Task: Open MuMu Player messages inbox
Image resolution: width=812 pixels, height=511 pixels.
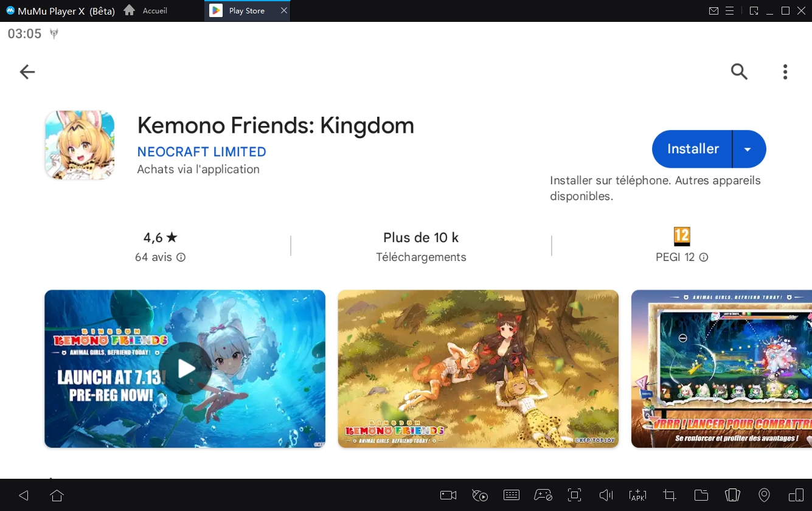Action: (713, 10)
